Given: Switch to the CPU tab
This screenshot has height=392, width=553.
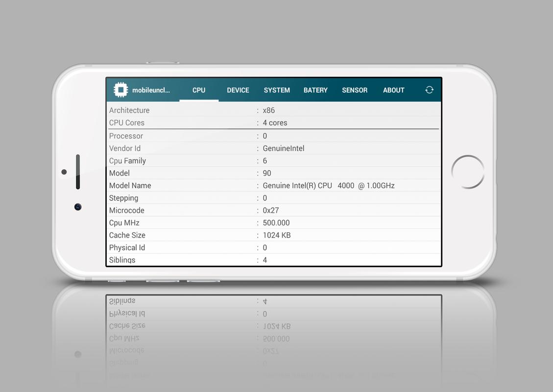Looking at the screenshot, I should point(199,90).
